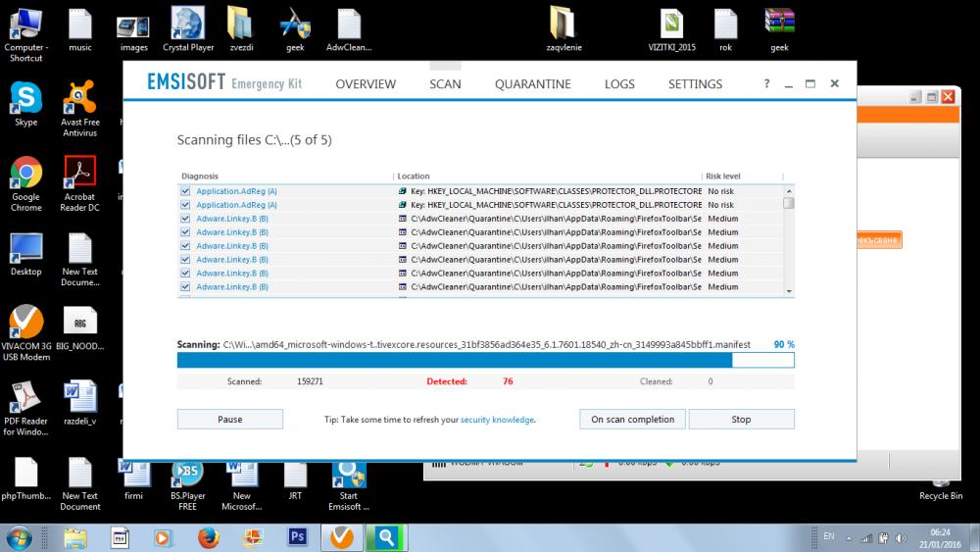980x552 pixels.
Task: Open the zvezdi folder
Action: (241, 29)
